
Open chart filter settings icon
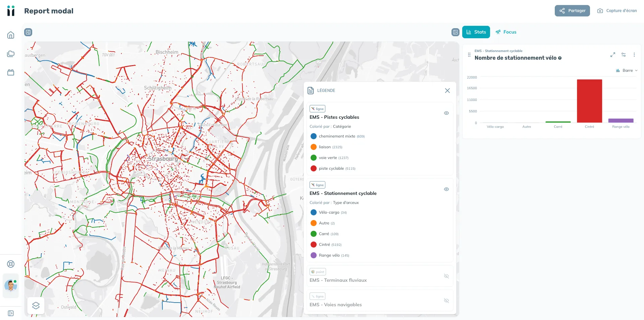point(624,55)
